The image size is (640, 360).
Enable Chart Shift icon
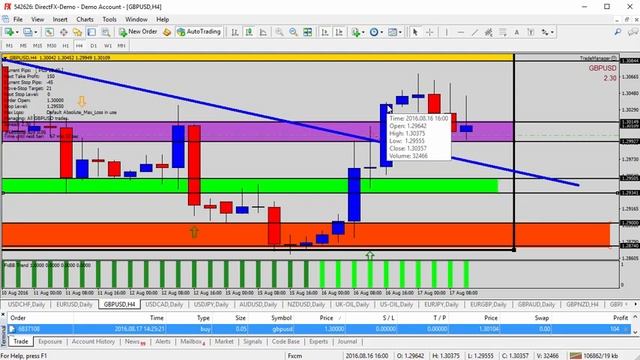[339, 32]
